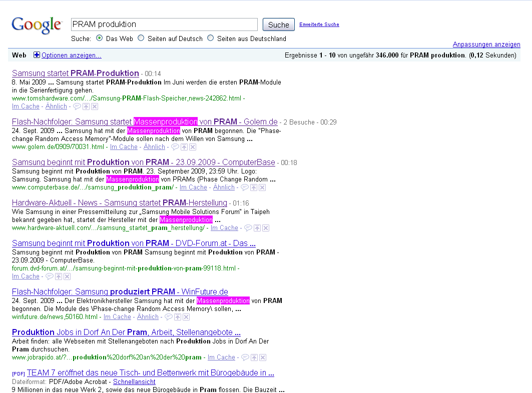532x393 pixels.
Task: Open comment bubble for jobrapido.at result
Action: pos(245,357)
